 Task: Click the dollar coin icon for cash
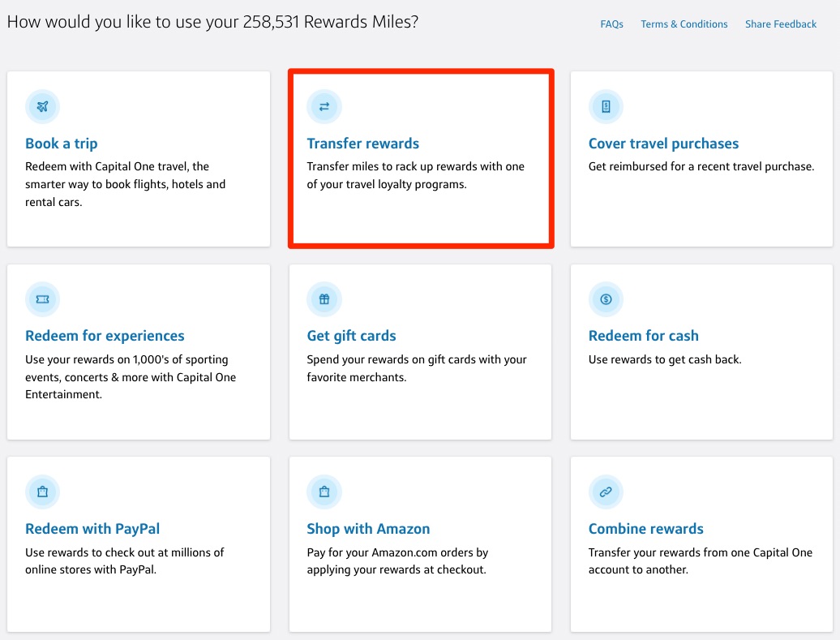[606, 299]
